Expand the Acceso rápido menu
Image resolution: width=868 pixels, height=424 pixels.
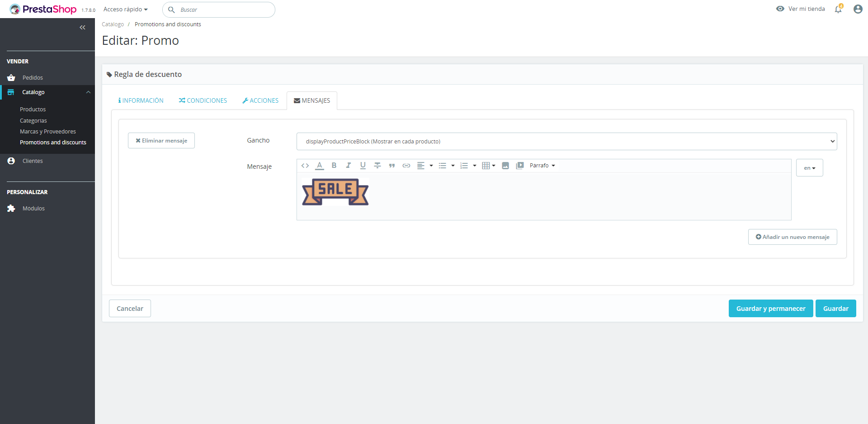[125, 9]
